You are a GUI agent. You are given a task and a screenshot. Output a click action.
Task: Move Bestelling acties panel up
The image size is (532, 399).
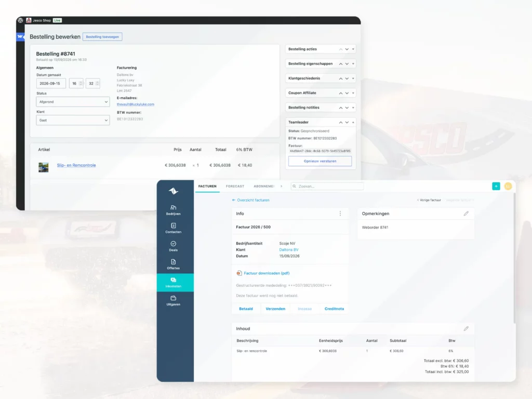click(341, 49)
